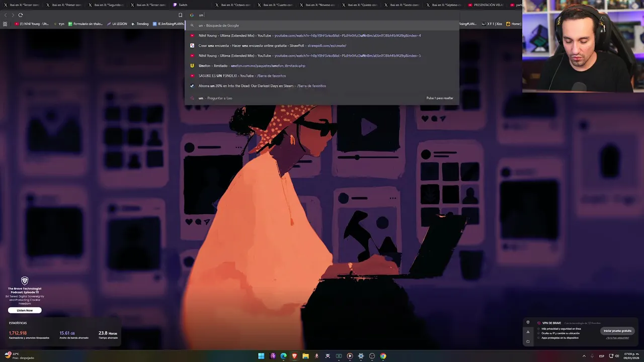Switch to the "Ibai en X: Sexto" tab
This screenshot has width=644, height=362.
(x=403, y=5)
